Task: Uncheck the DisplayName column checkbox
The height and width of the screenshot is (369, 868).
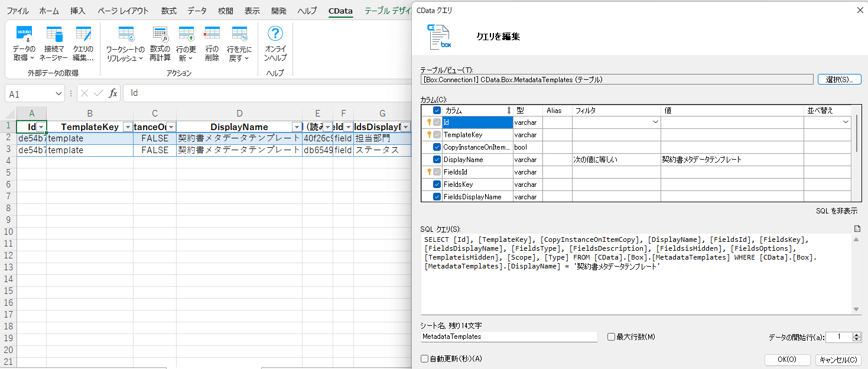Action: click(x=437, y=160)
